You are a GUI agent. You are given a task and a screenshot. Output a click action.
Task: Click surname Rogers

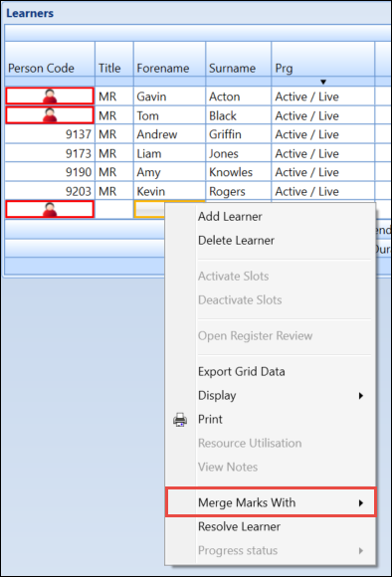(x=227, y=192)
